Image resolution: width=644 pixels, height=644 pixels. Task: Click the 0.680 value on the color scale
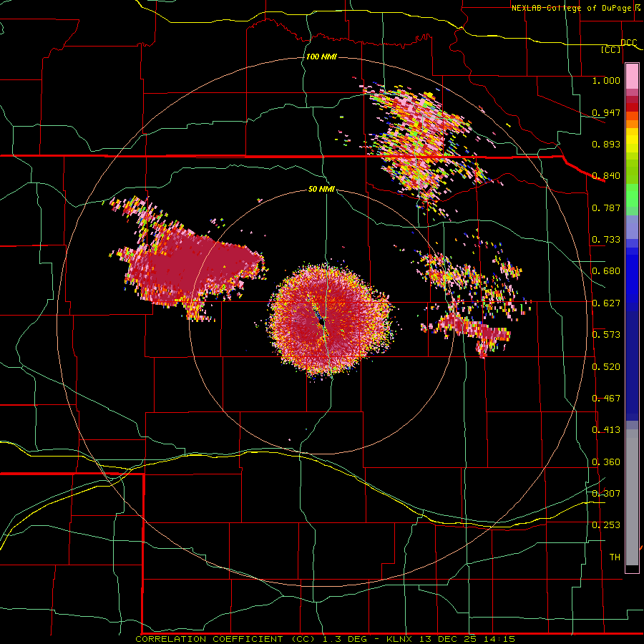606,271
